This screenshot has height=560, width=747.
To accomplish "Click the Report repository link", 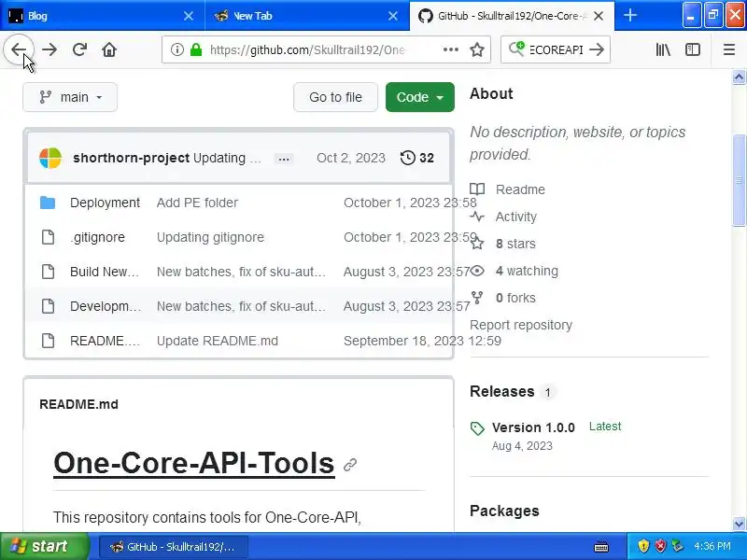I will pos(521,325).
